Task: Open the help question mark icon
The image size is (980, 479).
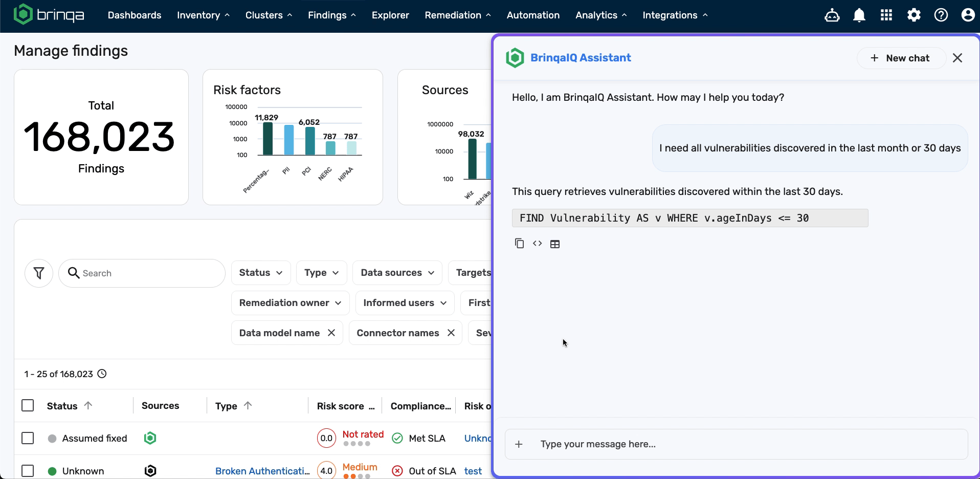Action: tap(941, 15)
